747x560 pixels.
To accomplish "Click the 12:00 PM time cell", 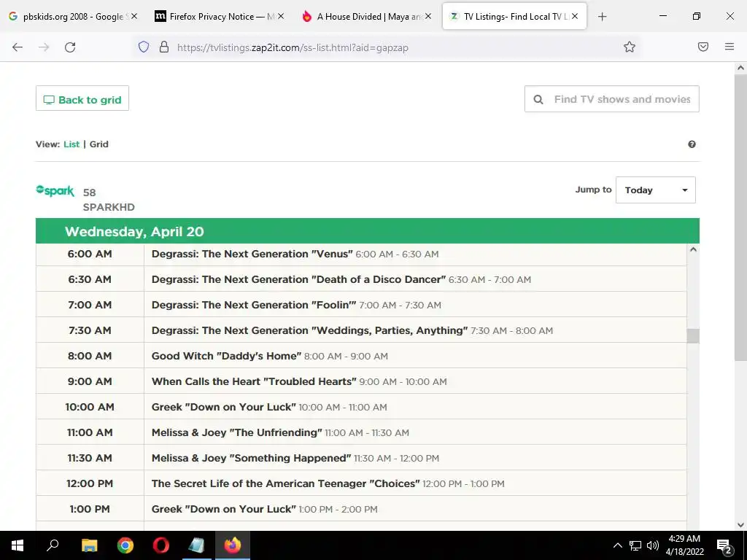I will (x=90, y=483).
